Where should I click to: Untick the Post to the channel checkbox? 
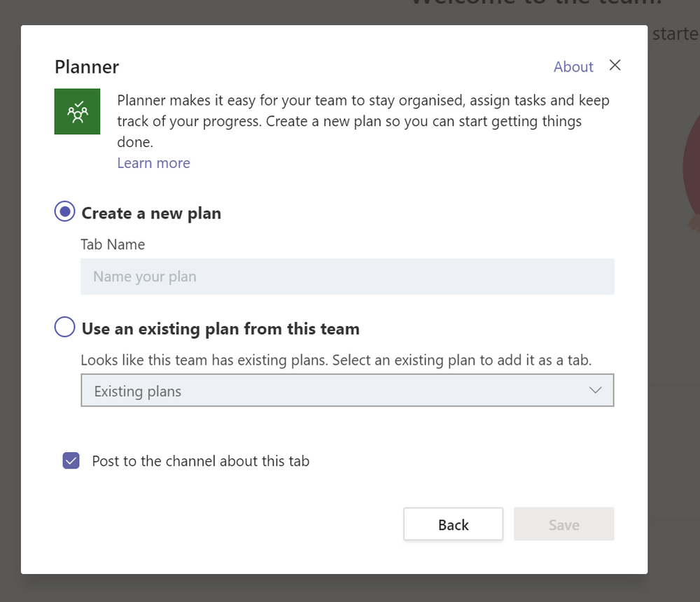coord(71,461)
